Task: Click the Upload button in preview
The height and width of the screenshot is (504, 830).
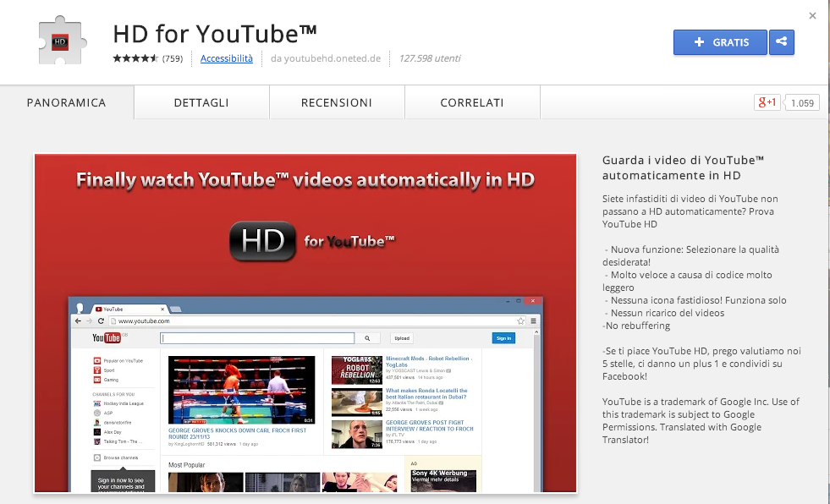Action: coord(402,338)
